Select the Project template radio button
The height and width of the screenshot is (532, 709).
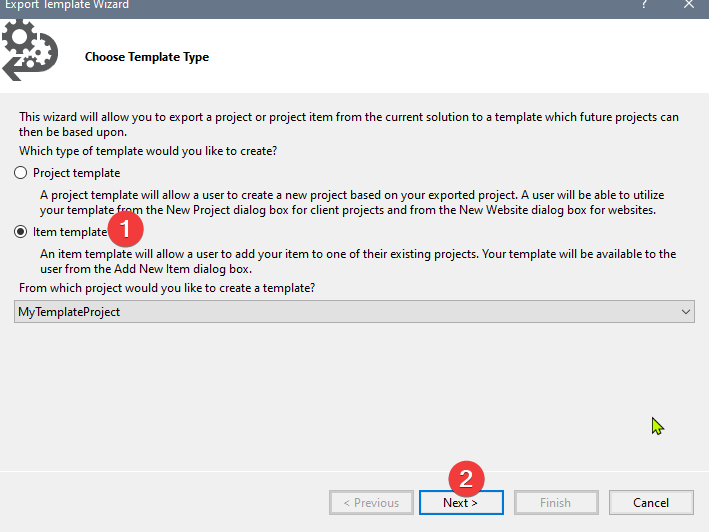(20, 173)
